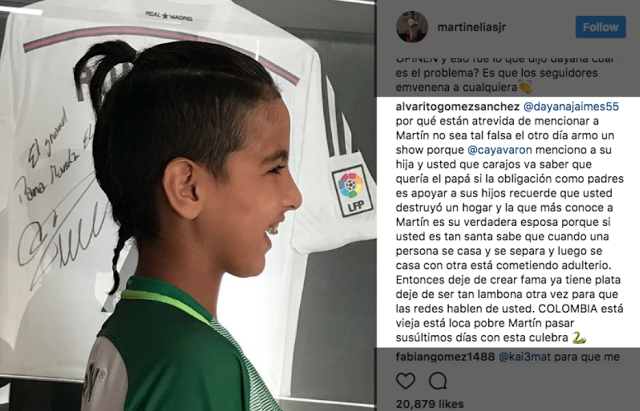Screen dimensions: 640x411
Task: Open the @dayanajaimes55 mention
Action: coord(571,107)
